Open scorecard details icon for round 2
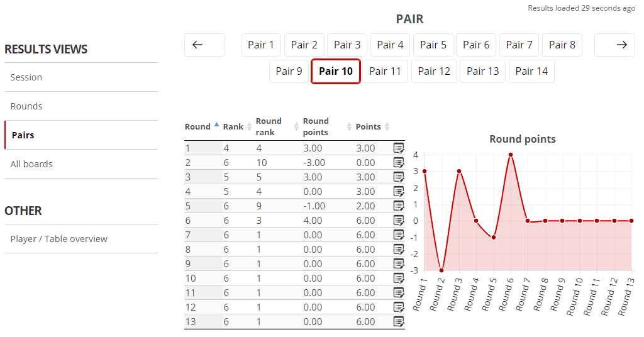Screen dimensions: 644x337 399,163
